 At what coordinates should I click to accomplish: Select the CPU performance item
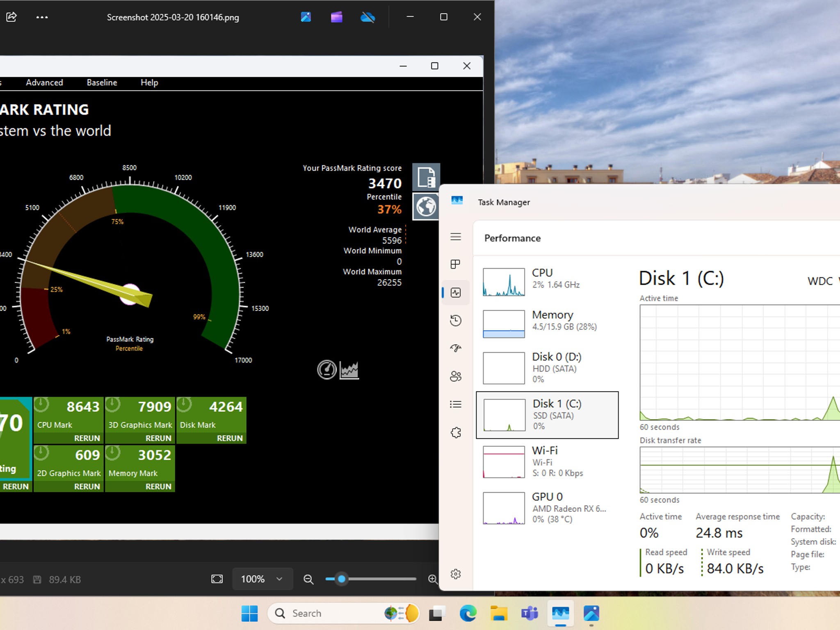(547, 282)
